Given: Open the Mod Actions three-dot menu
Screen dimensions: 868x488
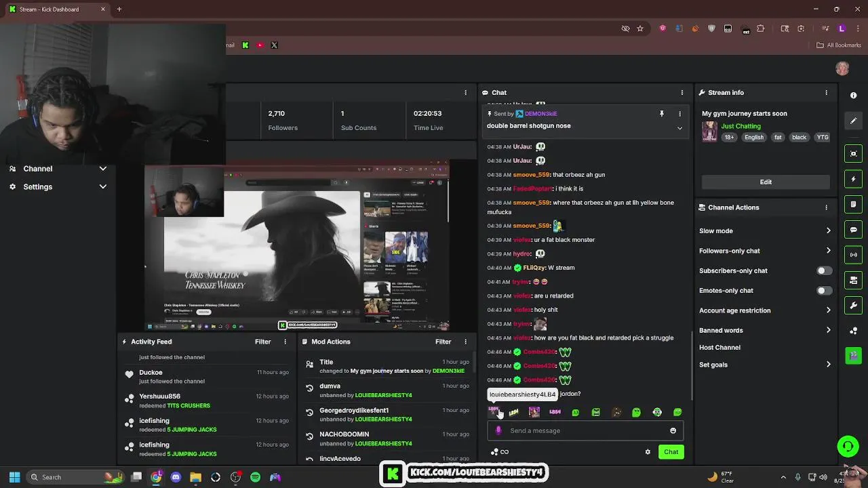Looking at the screenshot, I should click(465, 342).
